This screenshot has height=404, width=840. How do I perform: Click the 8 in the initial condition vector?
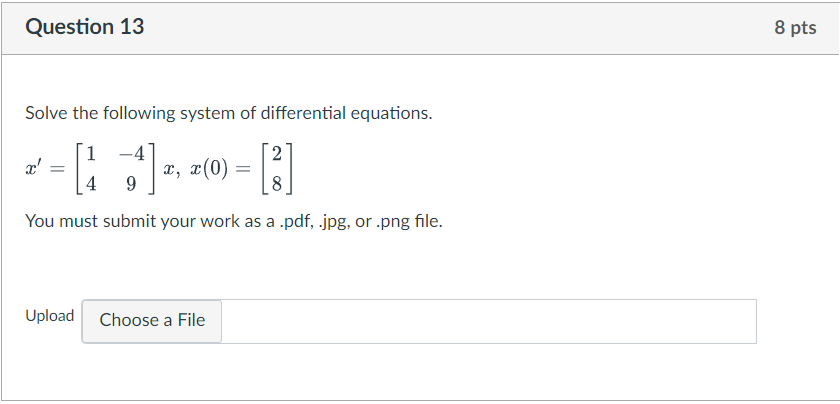(276, 184)
